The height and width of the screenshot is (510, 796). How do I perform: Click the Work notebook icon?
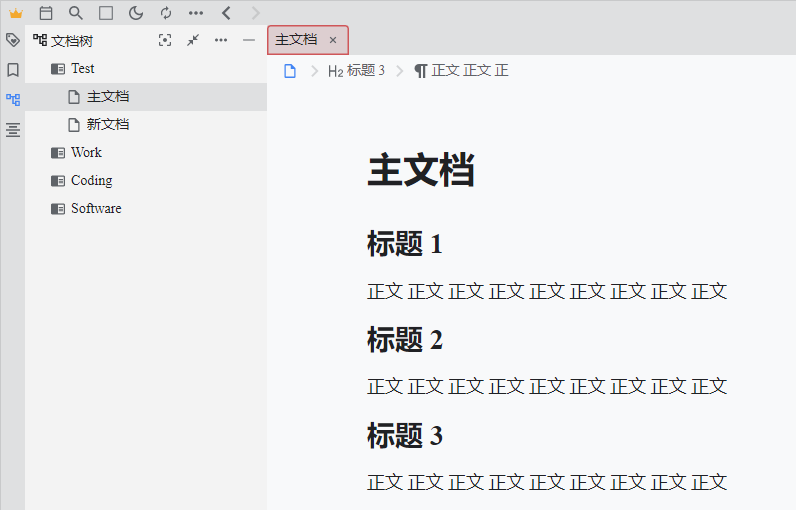tap(58, 153)
